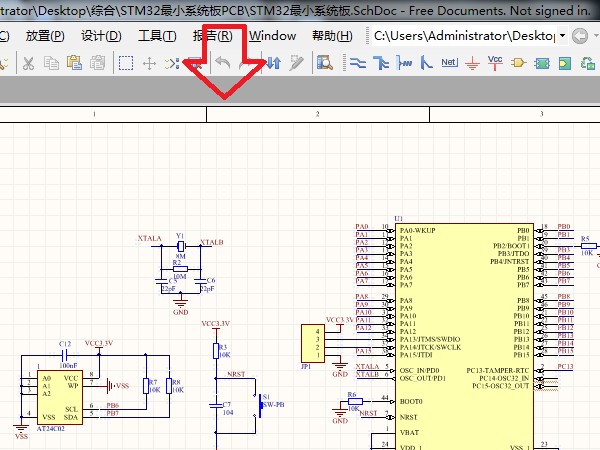
Task: Select the S1 SW-PB push button
Action: (259, 405)
